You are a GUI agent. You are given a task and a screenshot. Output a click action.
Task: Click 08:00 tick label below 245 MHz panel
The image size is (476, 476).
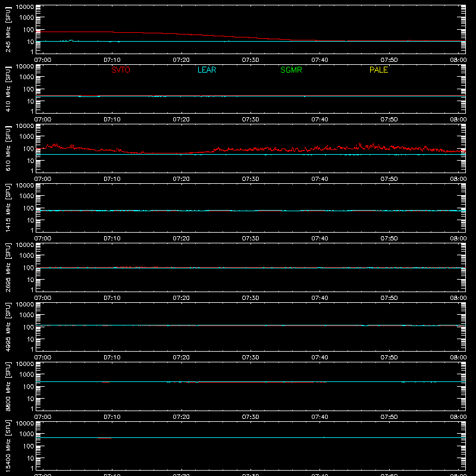[458, 60]
